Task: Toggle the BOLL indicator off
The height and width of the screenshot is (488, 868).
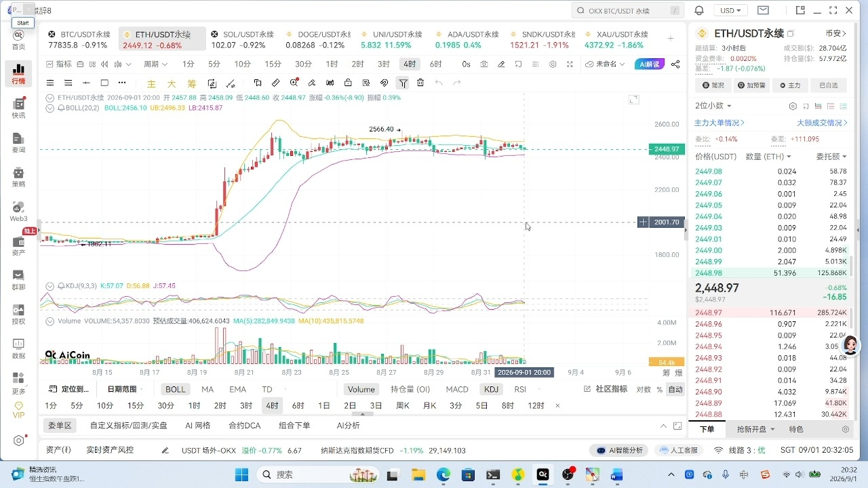Action: (175, 389)
